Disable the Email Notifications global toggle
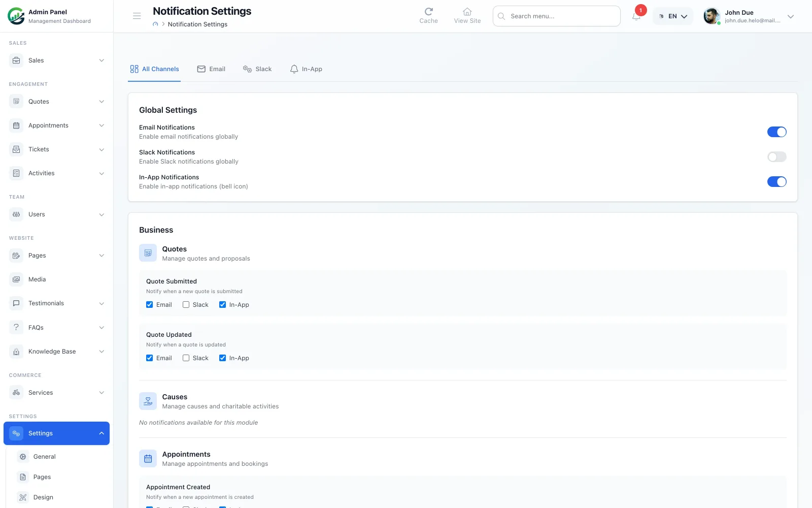The width and height of the screenshot is (812, 508). tap(776, 132)
